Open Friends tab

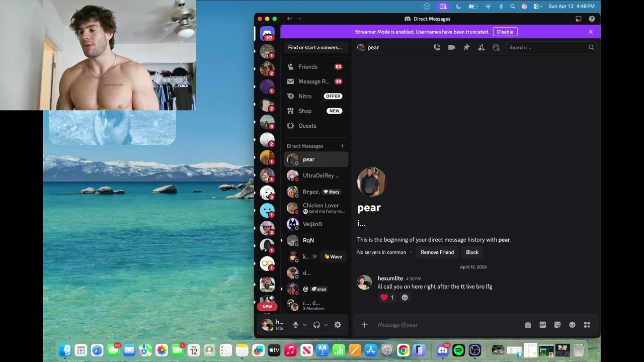(315, 66)
